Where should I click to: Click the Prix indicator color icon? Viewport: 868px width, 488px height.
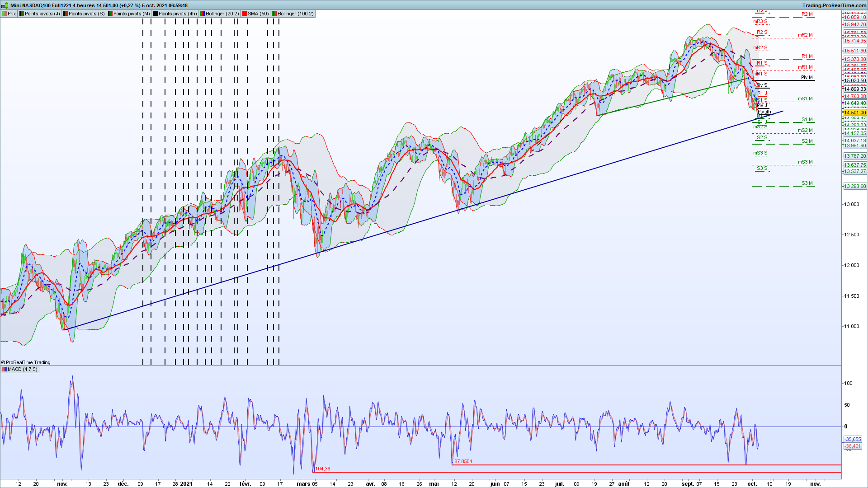point(5,14)
